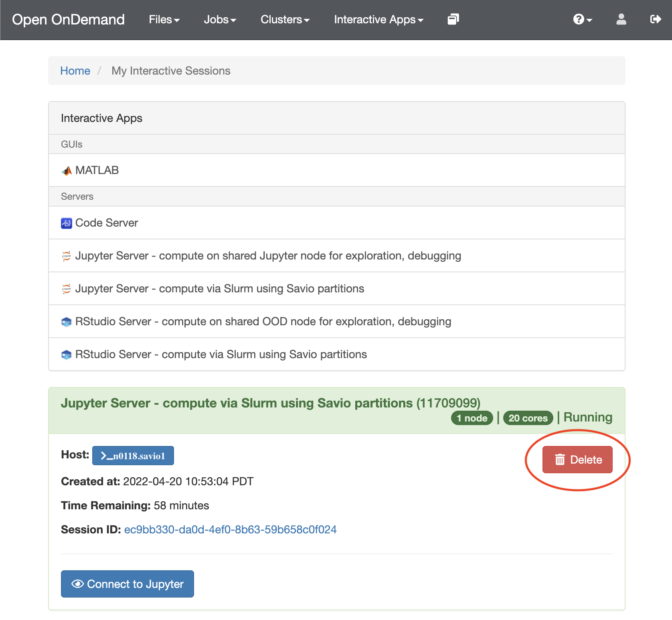Delete the running Jupyter session
Image resolution: width=672 pixels, height=620 pixels.
(x=577, y=460)
